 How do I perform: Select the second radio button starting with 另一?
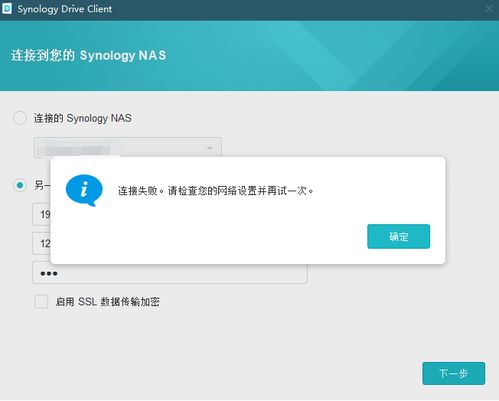coord(20,185)
